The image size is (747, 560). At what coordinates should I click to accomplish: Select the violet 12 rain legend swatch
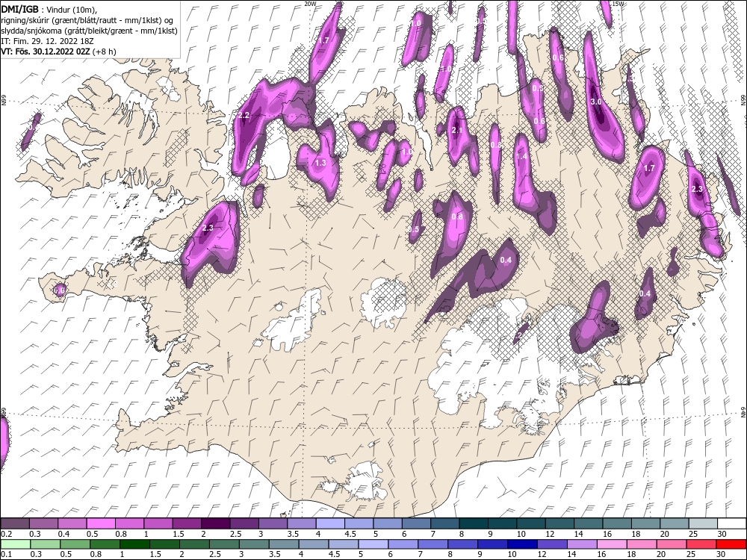(x=552, y=544)
